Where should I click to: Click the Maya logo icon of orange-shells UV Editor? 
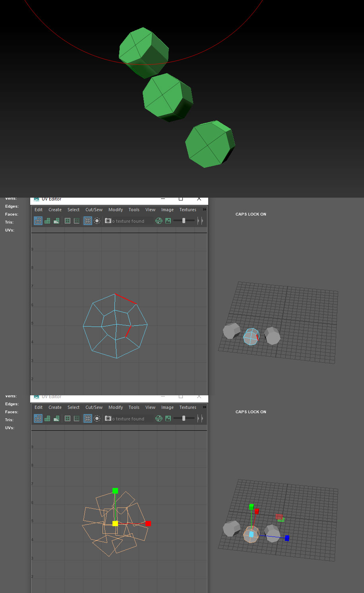(x=37, y=397)
